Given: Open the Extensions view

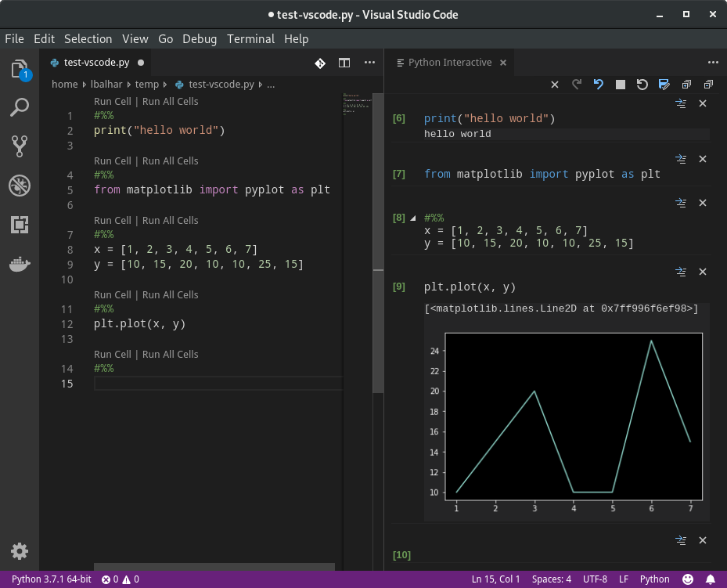Looking at the screenshot, I should pyautogui.click(x=20, y=225).
